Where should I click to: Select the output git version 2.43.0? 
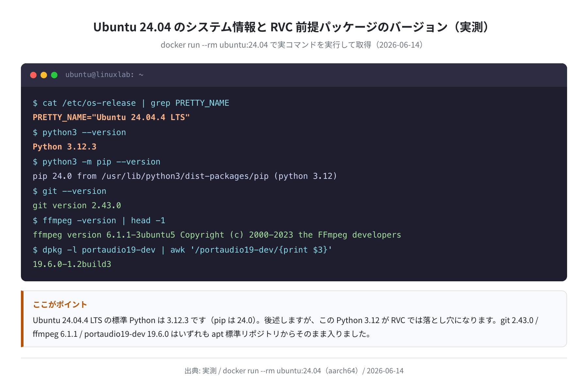77,206
